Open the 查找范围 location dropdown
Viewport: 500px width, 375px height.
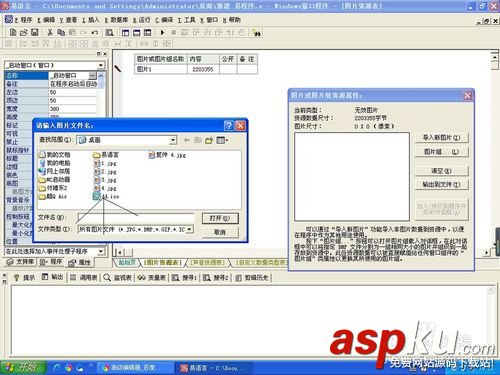coord(173,140)
